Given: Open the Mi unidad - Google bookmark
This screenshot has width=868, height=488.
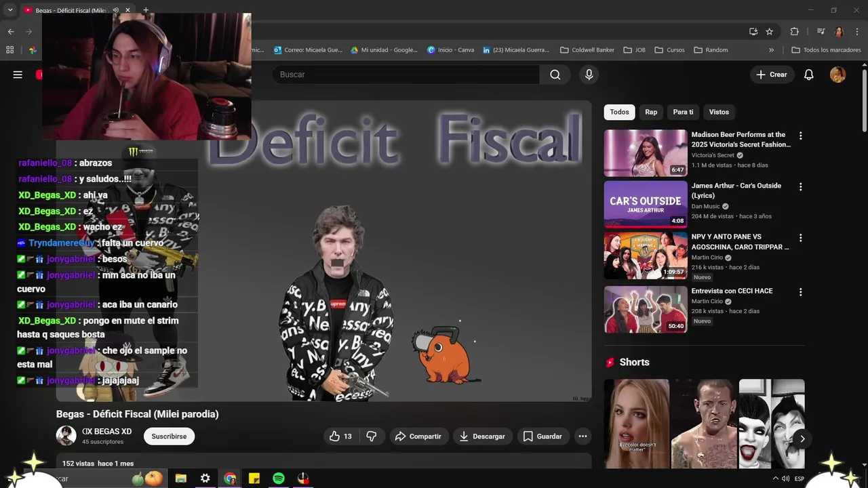Looking at the screenshot, I should 384,49.
